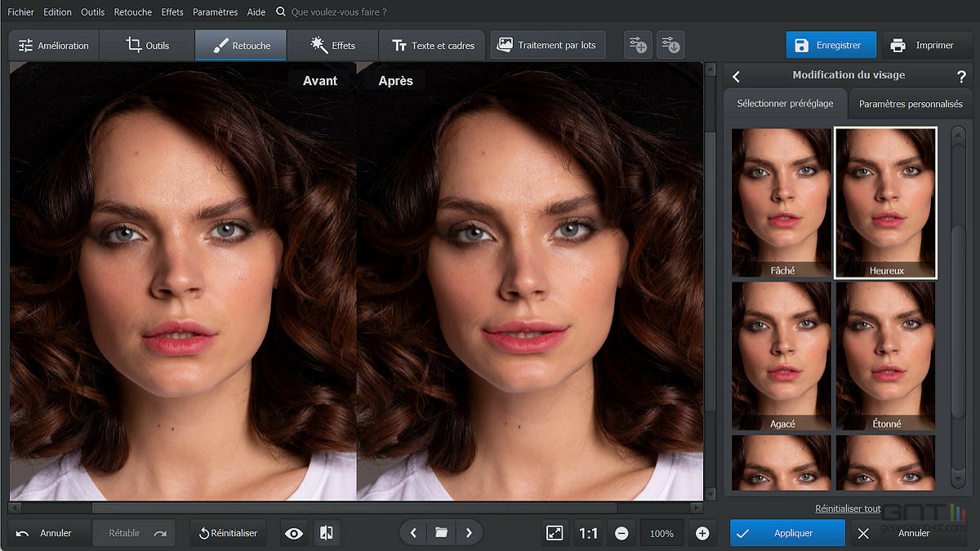Toggle the eye preview icon
Image resolution: width=980 pixels, height=551 pixels.
click(x=294, y=533)
